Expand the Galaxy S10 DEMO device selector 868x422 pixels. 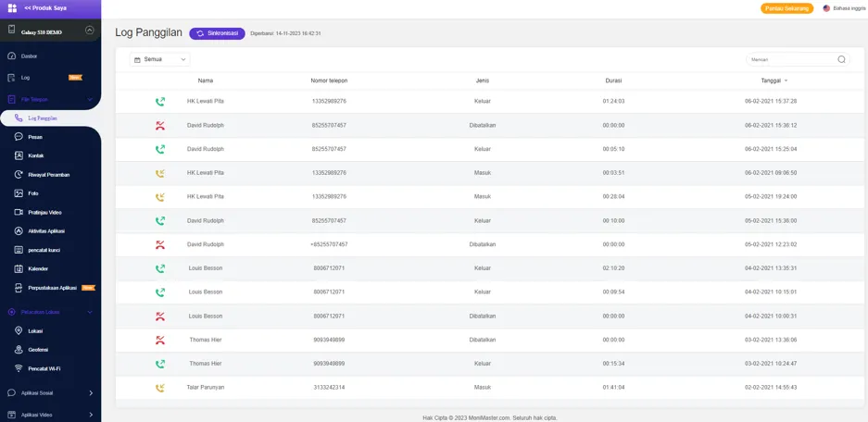[89, 31]
